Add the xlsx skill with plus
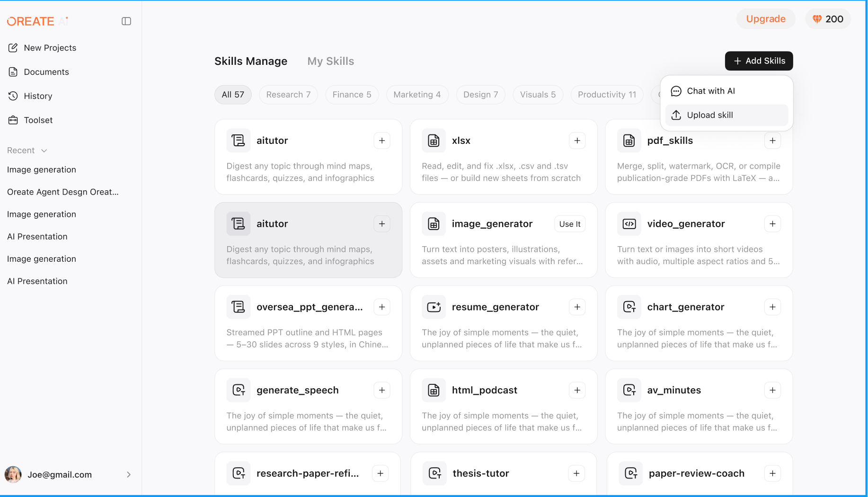Viewport: 868px width, 497px height. tap(577, 141)
